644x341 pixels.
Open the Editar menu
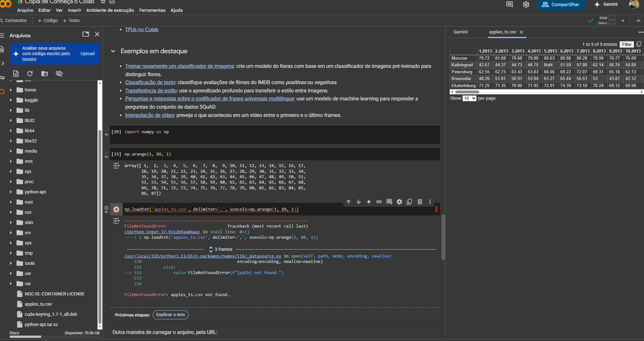45,10
